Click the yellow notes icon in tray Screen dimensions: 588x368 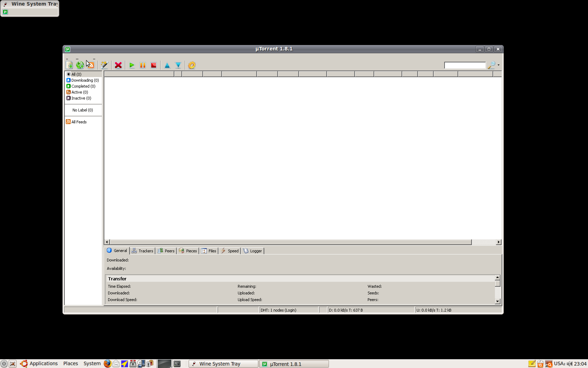tap(532, 364)
